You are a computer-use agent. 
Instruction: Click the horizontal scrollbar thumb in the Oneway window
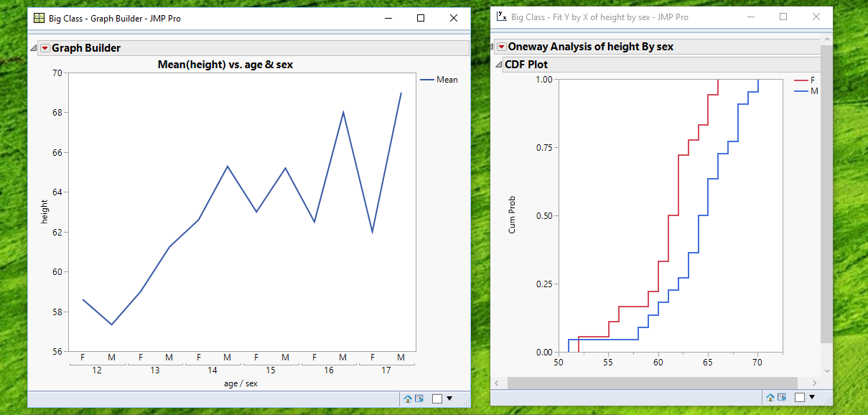653,382
